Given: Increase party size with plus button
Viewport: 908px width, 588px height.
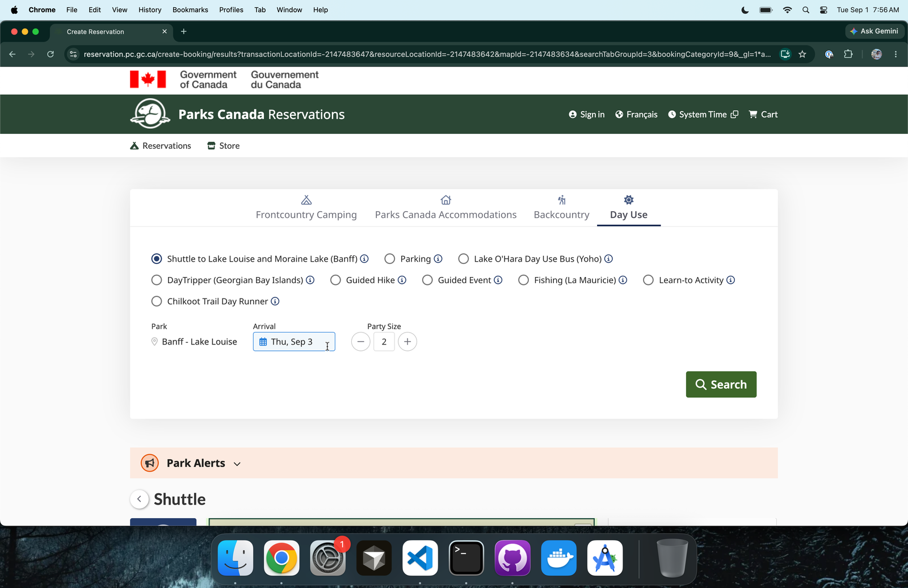Looking at the screenshot, I should 407,342.
